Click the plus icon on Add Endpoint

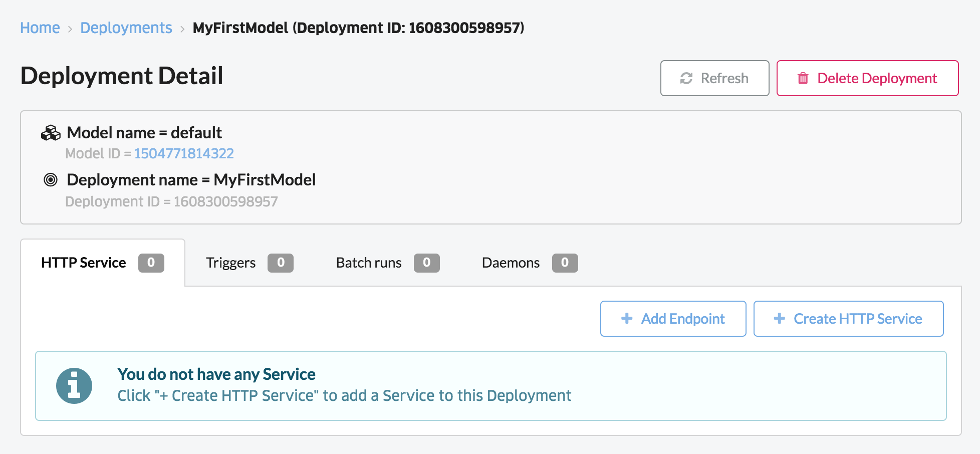626,318
